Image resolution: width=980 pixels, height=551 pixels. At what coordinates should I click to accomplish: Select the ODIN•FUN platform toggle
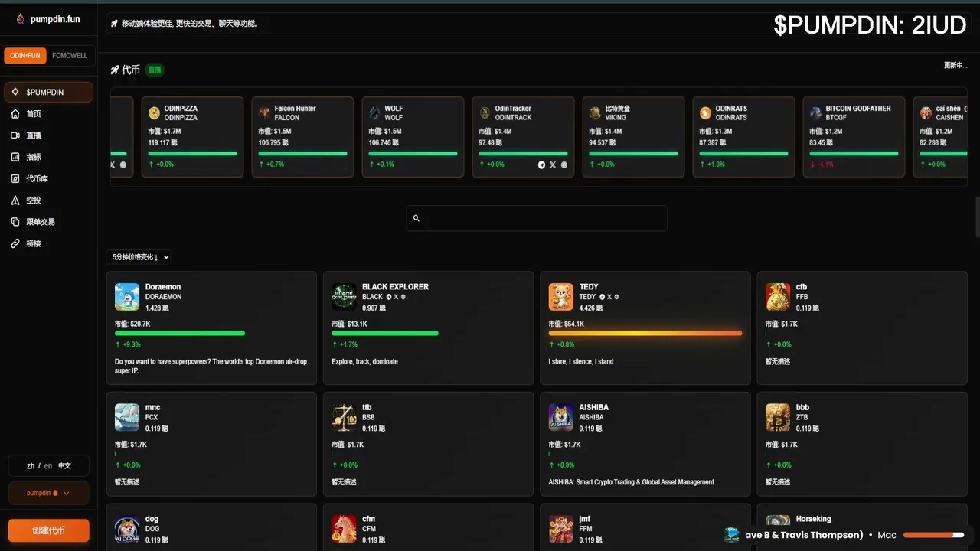(x=25, y=56)
